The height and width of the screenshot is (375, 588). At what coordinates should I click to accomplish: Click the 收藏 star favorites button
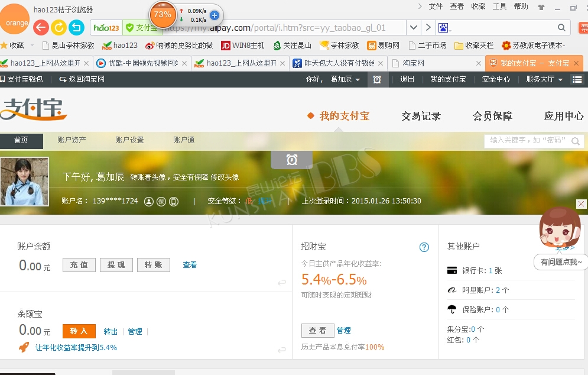(12, 46)
